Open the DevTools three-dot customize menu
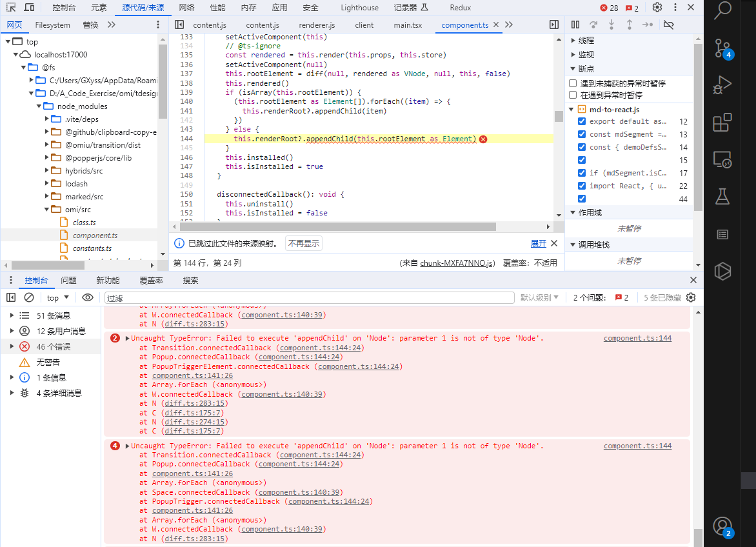The image size is (756, 547). (675, 7)
